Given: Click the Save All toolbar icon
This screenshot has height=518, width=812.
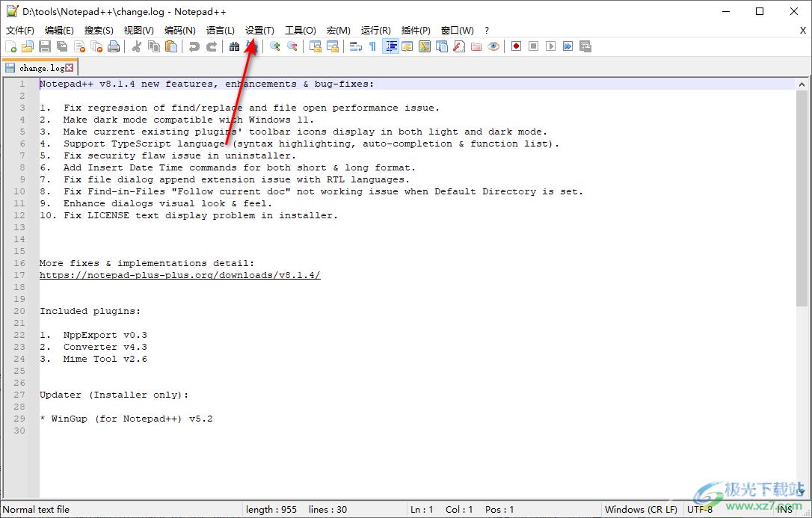Looking at the screenshot, I should pyautogui.click(x=62, y=46).
